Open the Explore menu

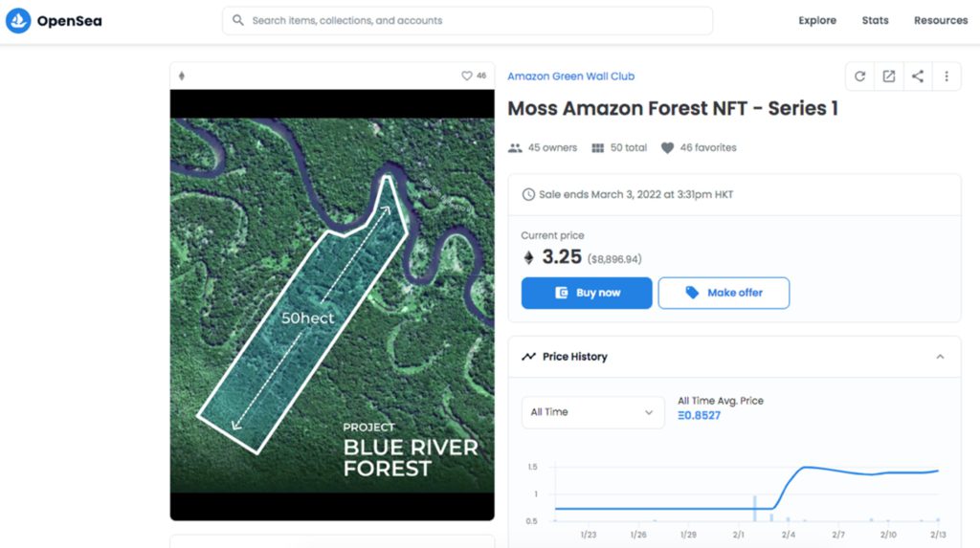(817, 21)
